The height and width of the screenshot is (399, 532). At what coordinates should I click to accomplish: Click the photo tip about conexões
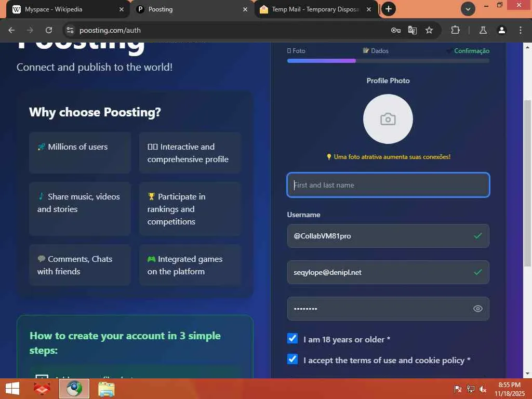[388, 157]
